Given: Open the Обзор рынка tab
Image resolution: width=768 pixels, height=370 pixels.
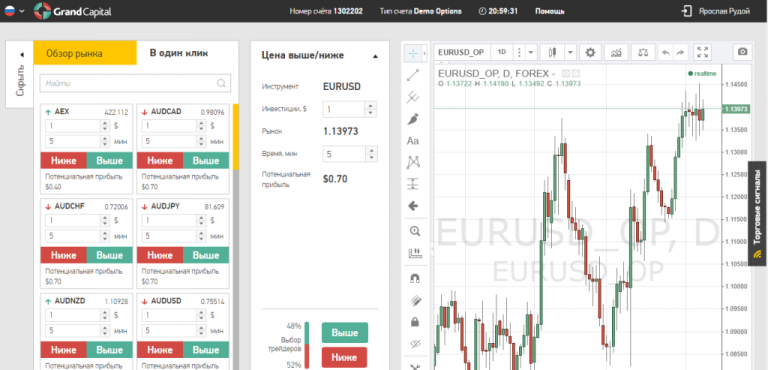Looking at the screenshot, I should click(x=74, y=53).
